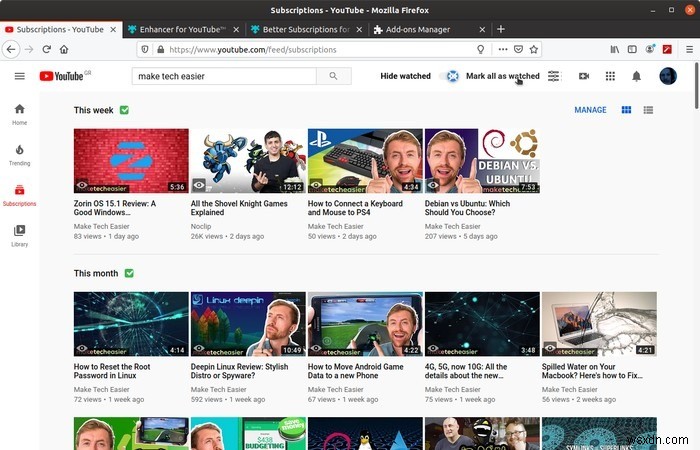Open the Firefox application menu
The width and height of the screenshot is (700, 450).
click(689, 50)
